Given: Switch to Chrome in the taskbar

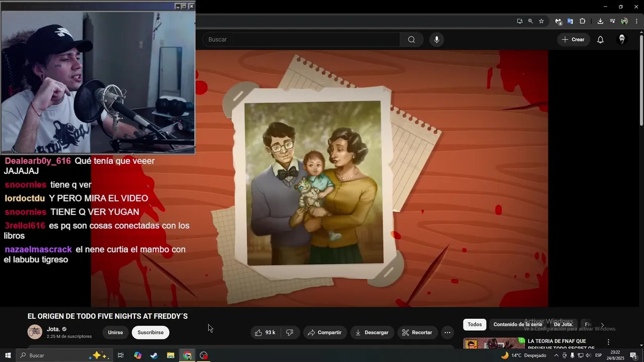Looking at the screenshot, I should pos(187,355).
